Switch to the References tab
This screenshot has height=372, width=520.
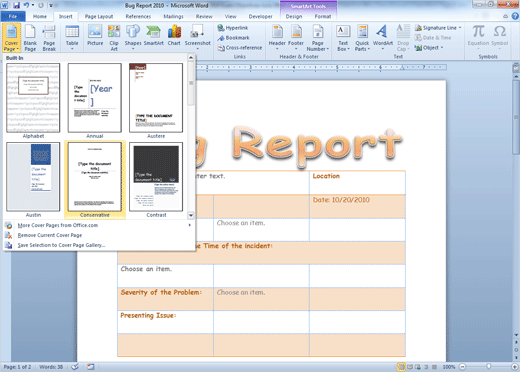138,16
